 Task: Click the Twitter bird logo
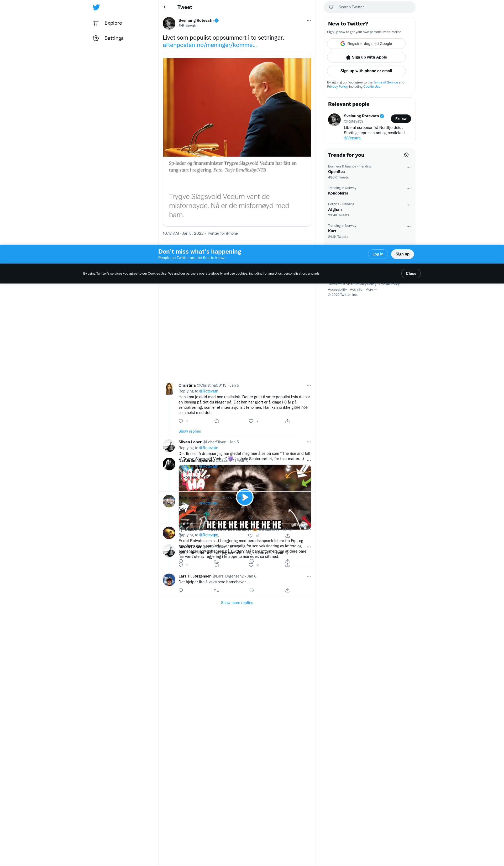point(96,7)
